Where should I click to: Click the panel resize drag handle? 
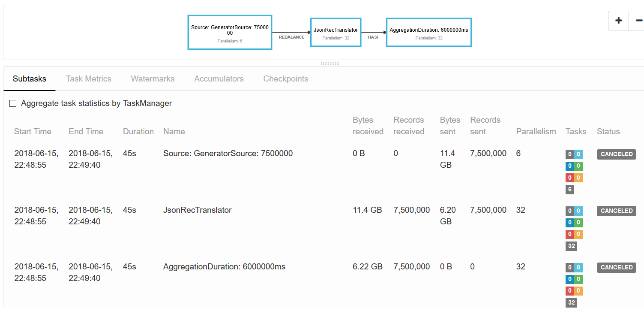(x=329, y=63)
